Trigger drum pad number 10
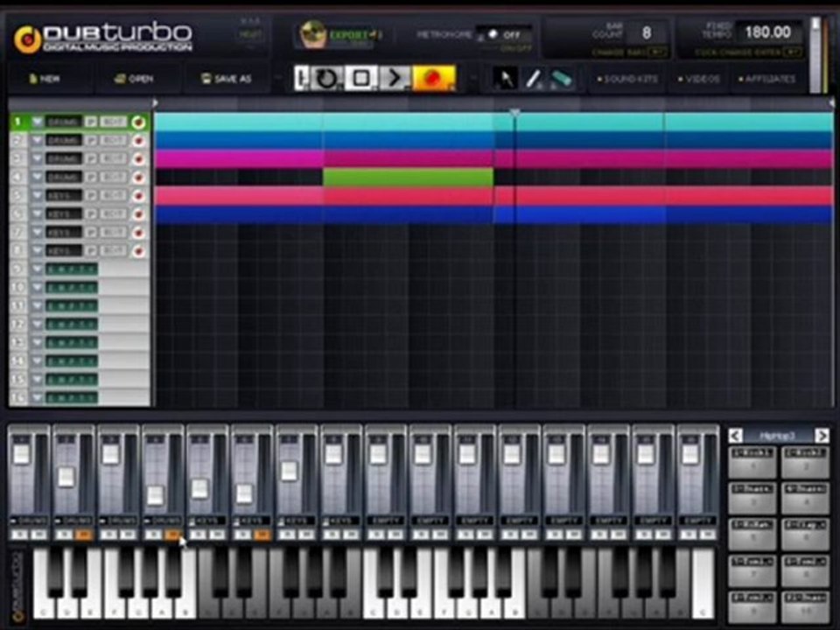The width and height of the screenshot is (840, 630). click(x=805, y=605)
